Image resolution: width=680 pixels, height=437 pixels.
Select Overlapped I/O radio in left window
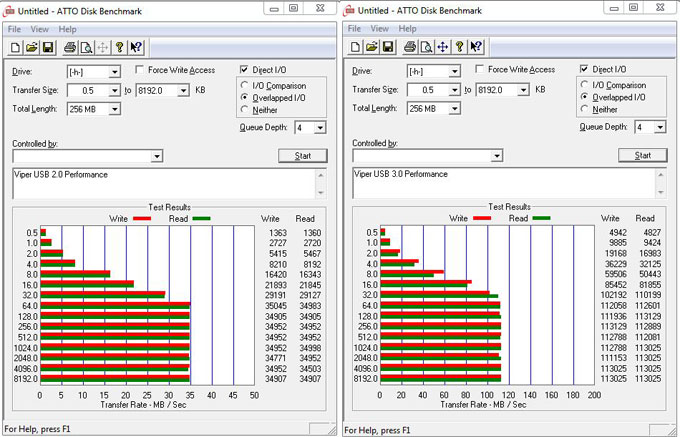tap(244, 98)
